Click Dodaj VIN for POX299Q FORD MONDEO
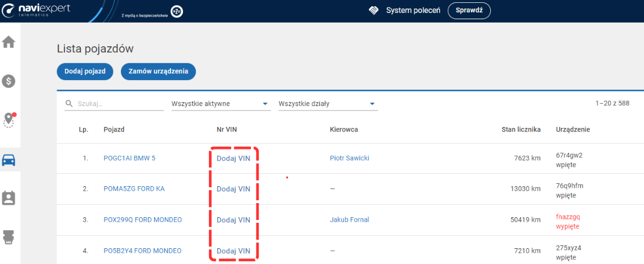Screen dimensions: 644x264 point(233,220)
